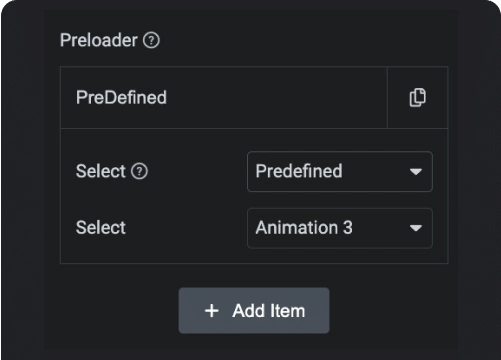Click the copy icon cell in item header
The image size is (501, 360).
coord(417,97)
